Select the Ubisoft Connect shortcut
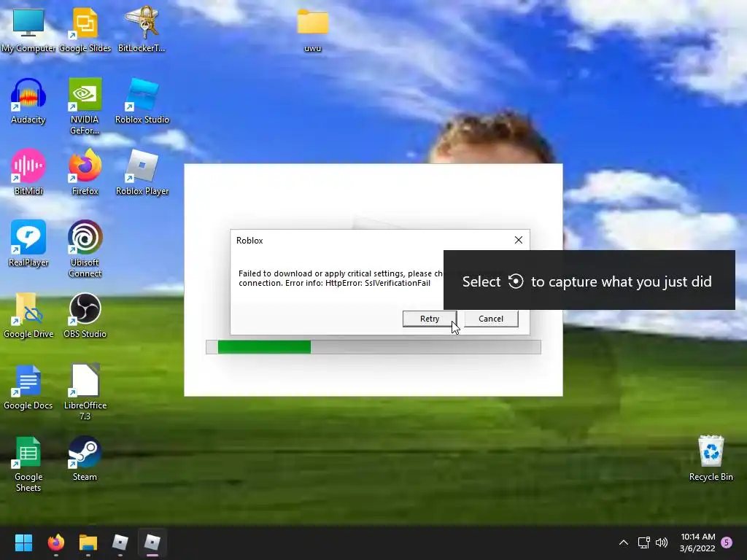The height and width of the screenshot is (560, 747). pyautogui.click(x=85, y=249)
